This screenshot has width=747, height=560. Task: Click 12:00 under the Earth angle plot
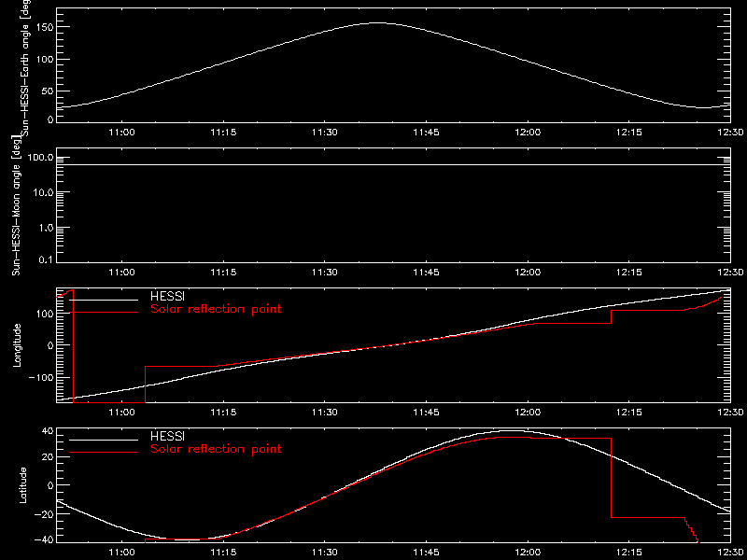pyautogui.click(x=528, y=133)
